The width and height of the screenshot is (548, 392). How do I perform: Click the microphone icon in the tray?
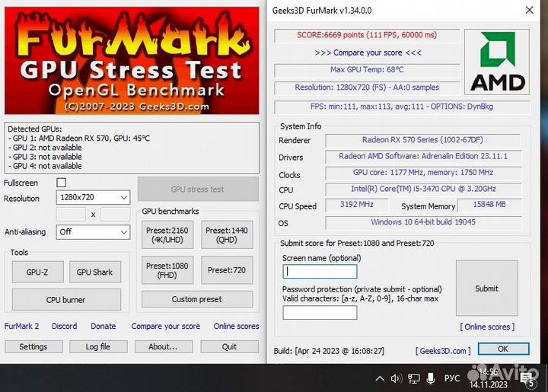click(431, 378)
